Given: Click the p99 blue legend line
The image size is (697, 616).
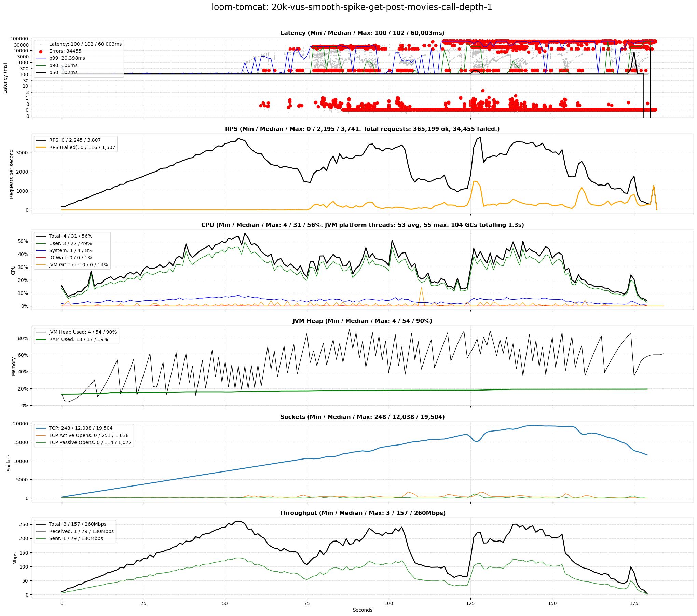Looking at the screenshot, I should 41,58.
